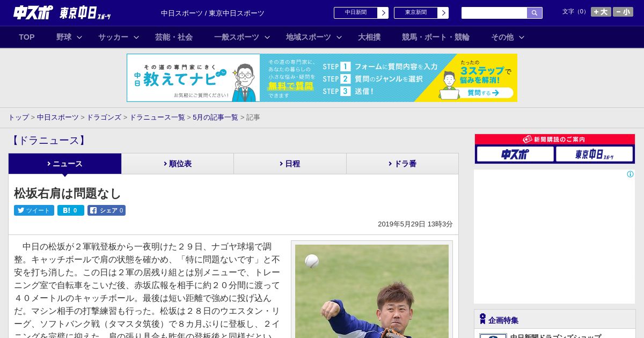Increase font size with 大 button
Screen dimensions: 644x338
click(x=601, y=12)
